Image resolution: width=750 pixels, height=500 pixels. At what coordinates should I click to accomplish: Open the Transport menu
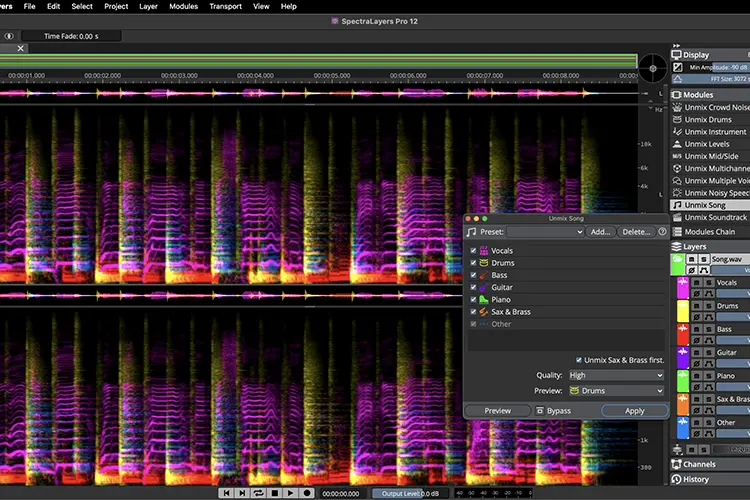tap(225, 6)
